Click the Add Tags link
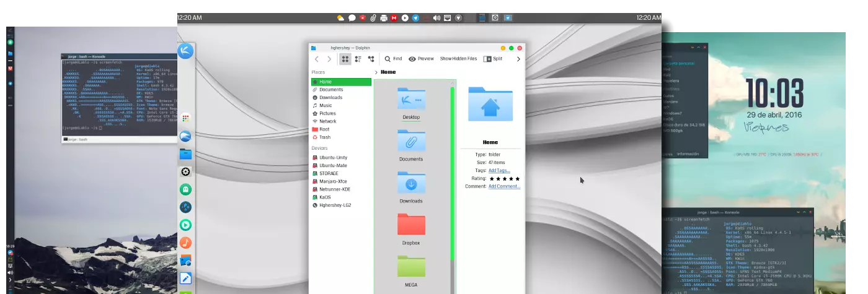The width and height of the screenshot is (868, 294). 499,170
